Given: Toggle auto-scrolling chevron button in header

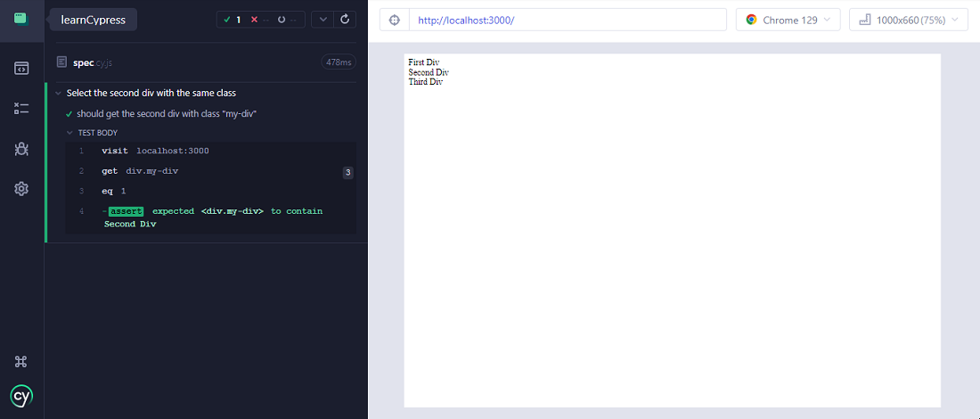Looking at the screenshot, I should (323, 20).
